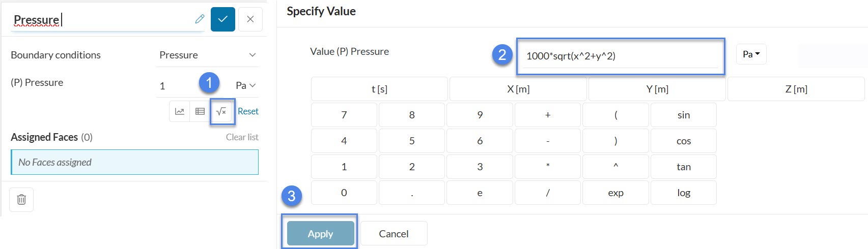Click the Reset link
868x249 pixels.
(248, 111)
